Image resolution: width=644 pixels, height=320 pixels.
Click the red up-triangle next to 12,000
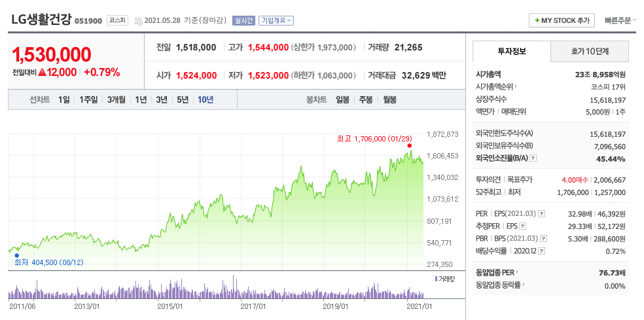[x=41, y=72]
